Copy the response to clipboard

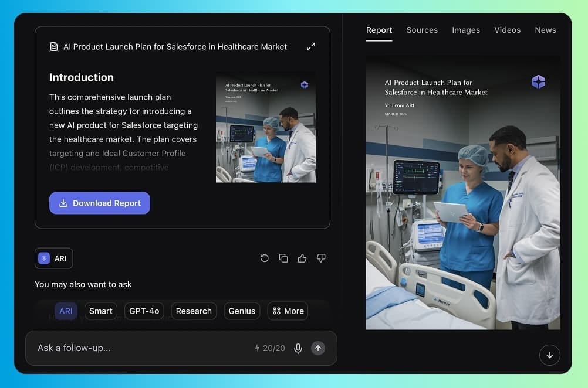283,258
